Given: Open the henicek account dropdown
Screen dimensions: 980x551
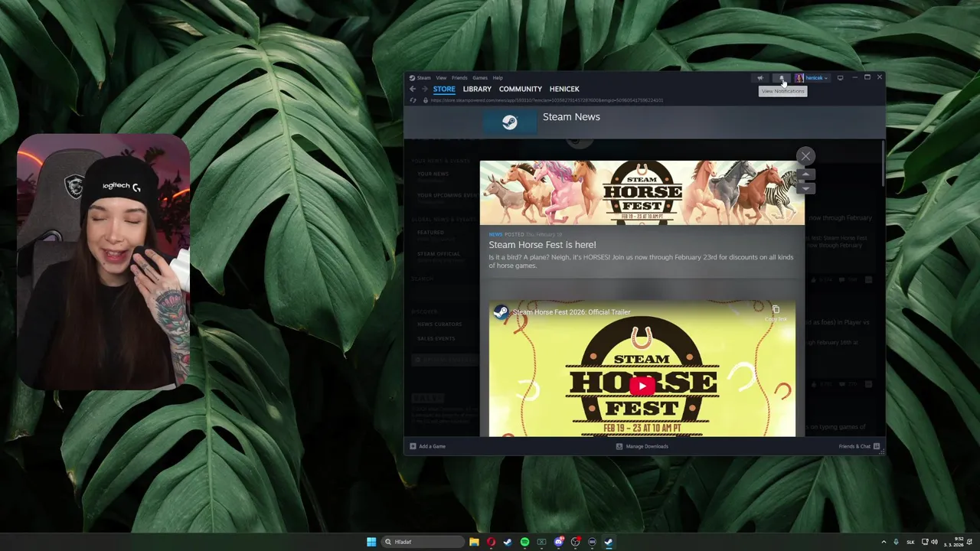Looking at the screenshot, I should (x=816, y=77).
